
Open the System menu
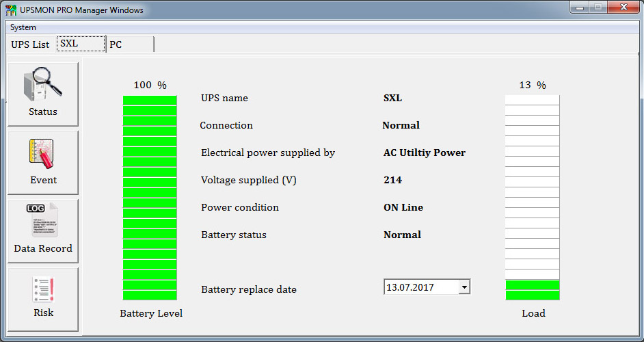tap(23, 27)
